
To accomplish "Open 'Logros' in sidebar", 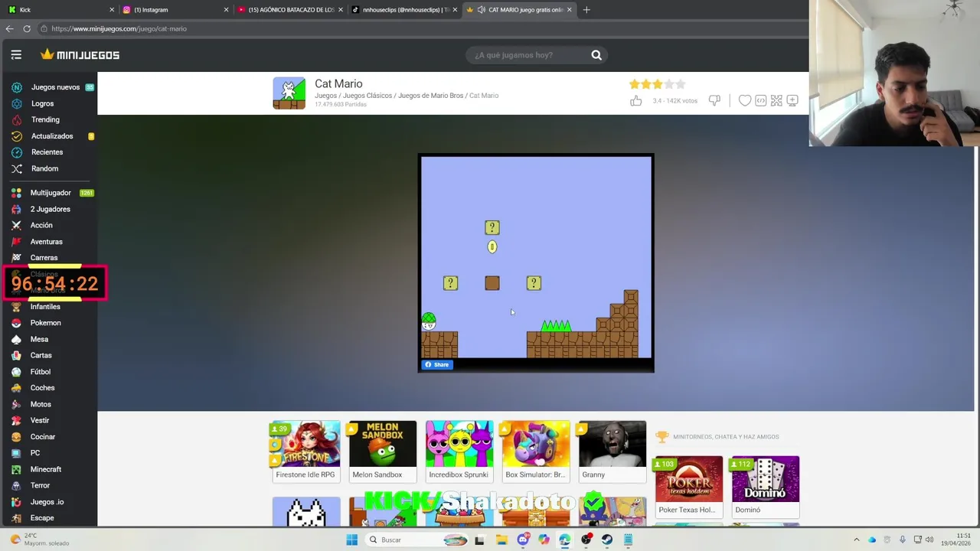I will [x=42, y=103].
